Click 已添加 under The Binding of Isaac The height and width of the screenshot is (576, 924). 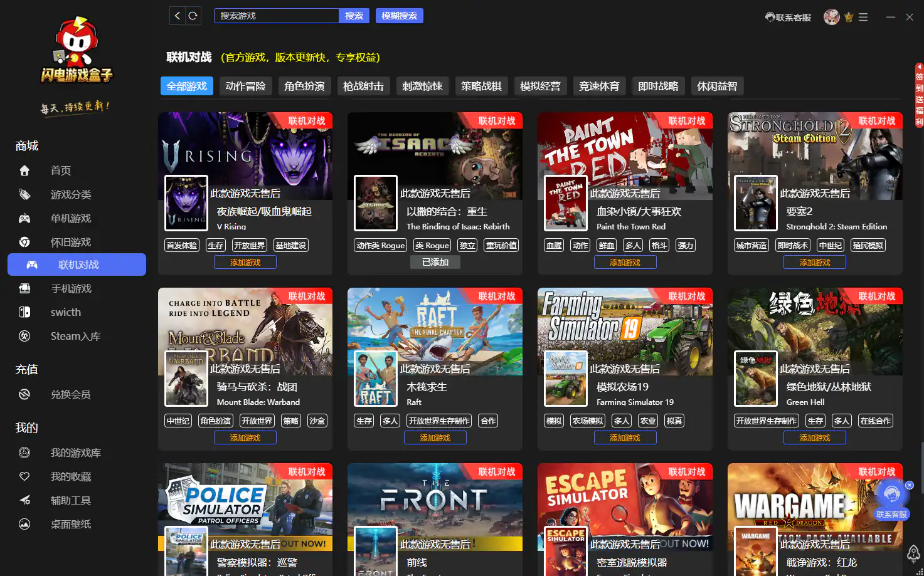coord(435,262)
